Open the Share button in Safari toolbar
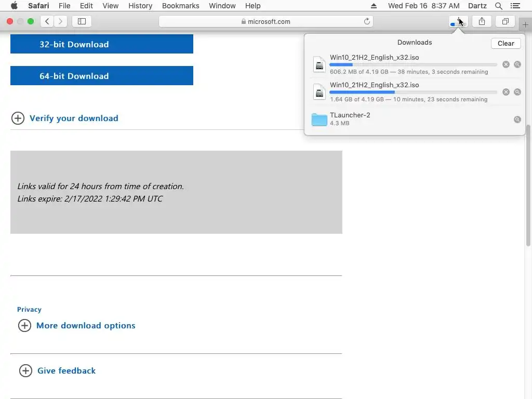This screenshot has width=532, height=399. [x=482, y=21]
